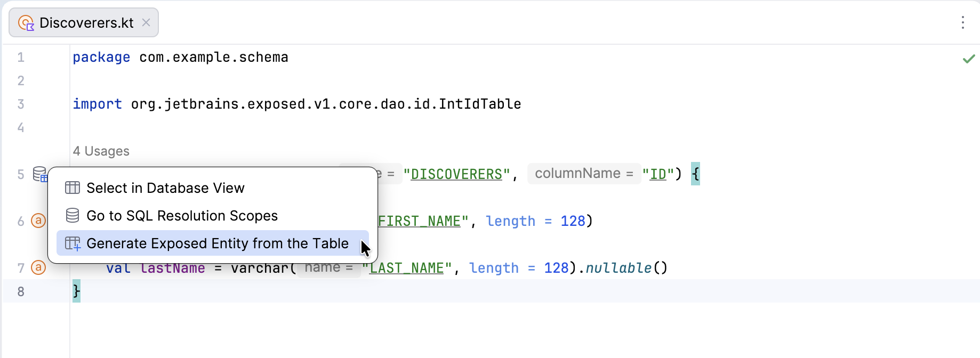Click the table icon beside Select in Database View
The image size is (980, 358).
(x=73, y=188)
